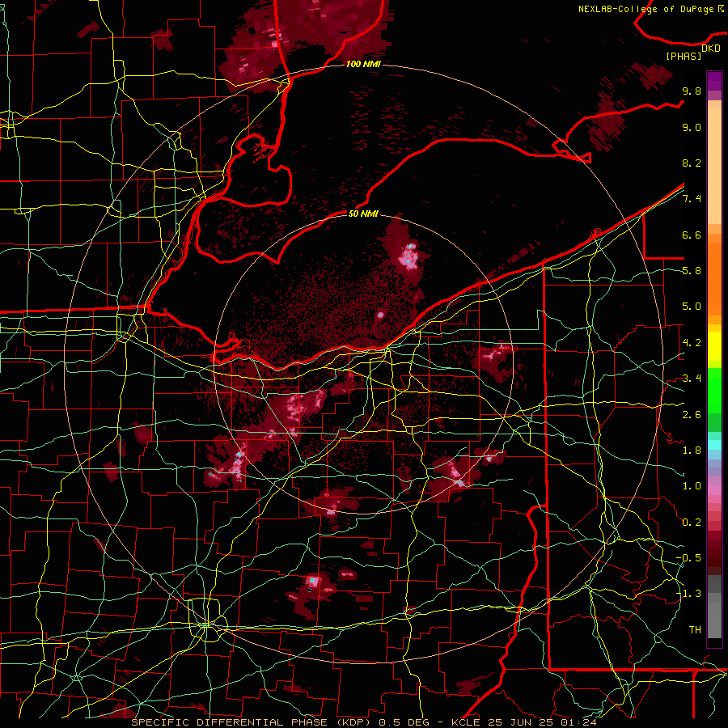Select the cyan color scale band
728x728 pixels.
click(x=714, y=445)
